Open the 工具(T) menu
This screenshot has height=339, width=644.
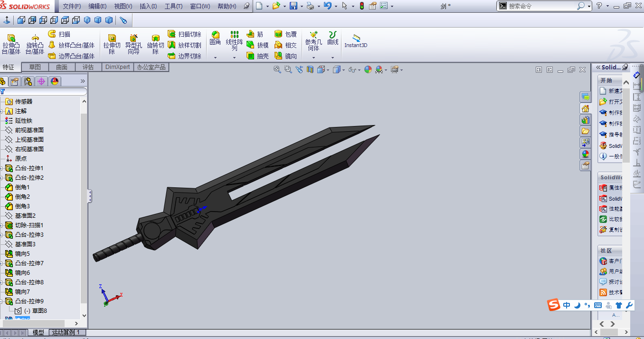pos(173,6)
